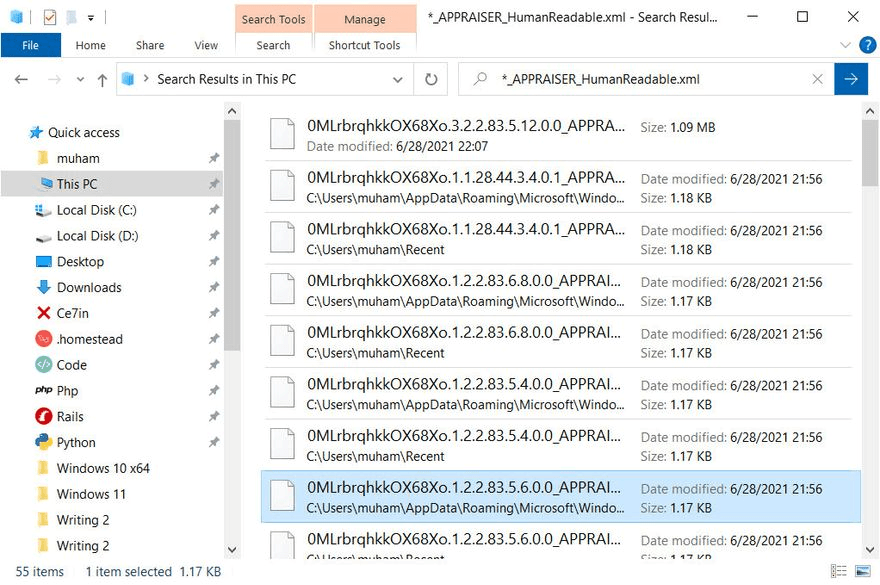The width and height of the screenshot is (880, 585).
Task: Expand the ribbon with the chevron
Action: pos(845,45)
